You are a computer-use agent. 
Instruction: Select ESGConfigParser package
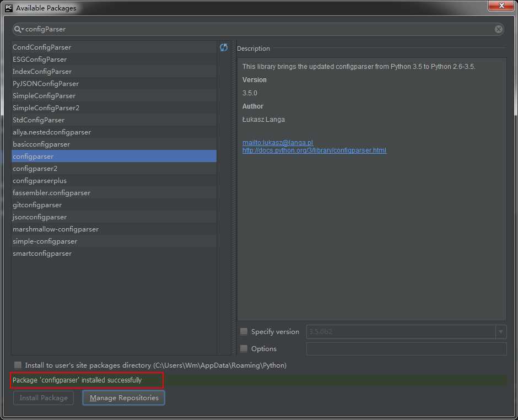tap(114, 60)
